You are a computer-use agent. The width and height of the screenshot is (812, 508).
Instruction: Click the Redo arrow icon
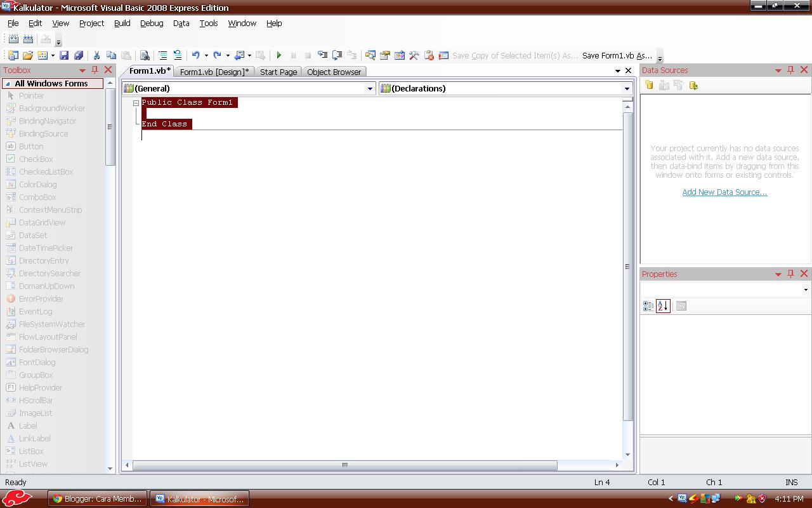click(x=218, y=55)
